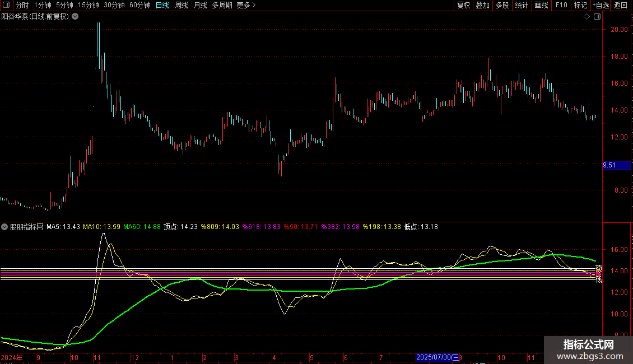Viewport: 633px width, 364px height.
Task: Open F10 company information
Action: tap(561, 5)
